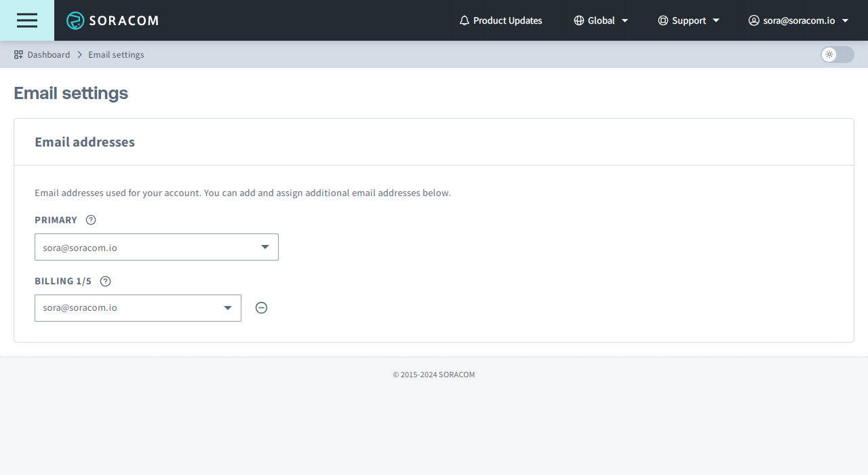Go to Dashboard via breadcrumb link

(49, 54)
